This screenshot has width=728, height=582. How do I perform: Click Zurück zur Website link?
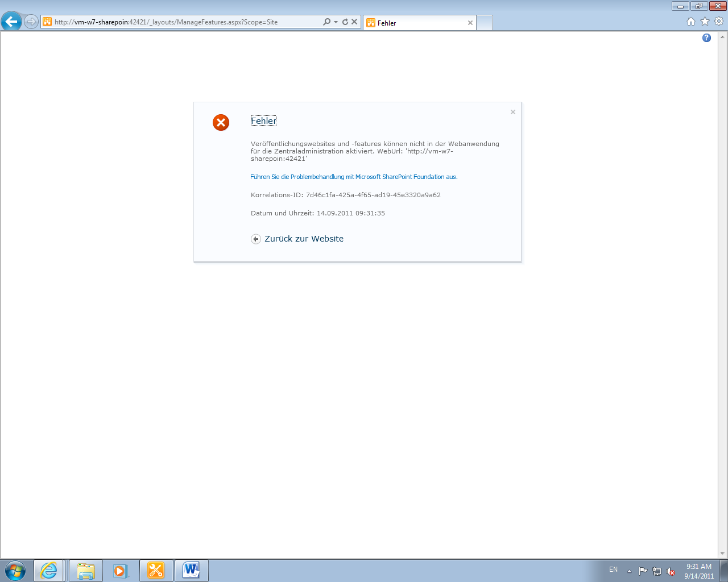coord(304,239)
